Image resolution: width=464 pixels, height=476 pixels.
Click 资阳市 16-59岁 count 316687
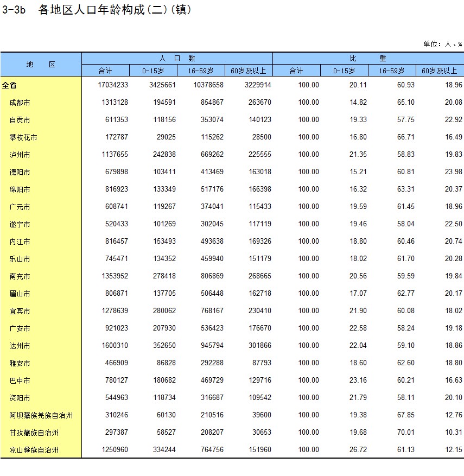(212, 397)
